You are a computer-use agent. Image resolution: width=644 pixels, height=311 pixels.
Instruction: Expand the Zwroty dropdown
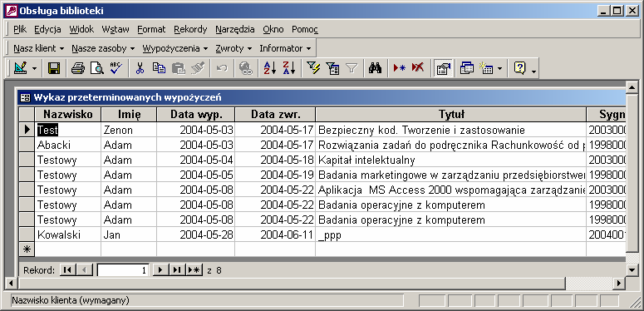coord(234,48)
